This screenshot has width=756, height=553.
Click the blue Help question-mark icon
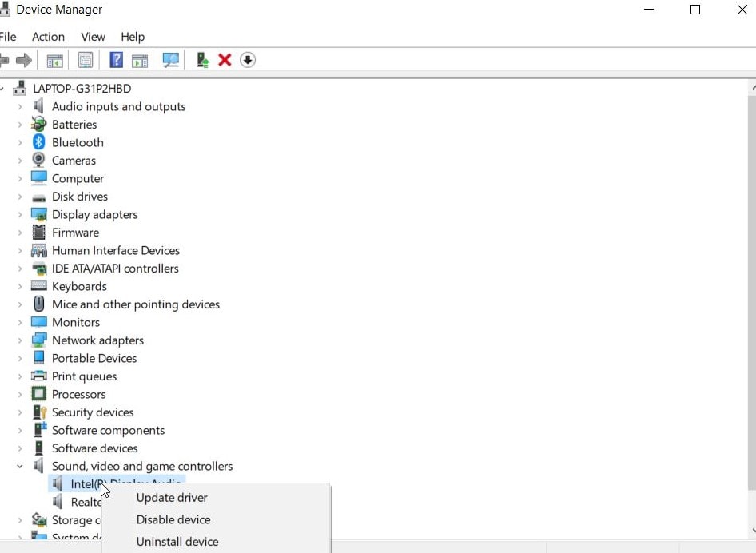tap(116, 60)
